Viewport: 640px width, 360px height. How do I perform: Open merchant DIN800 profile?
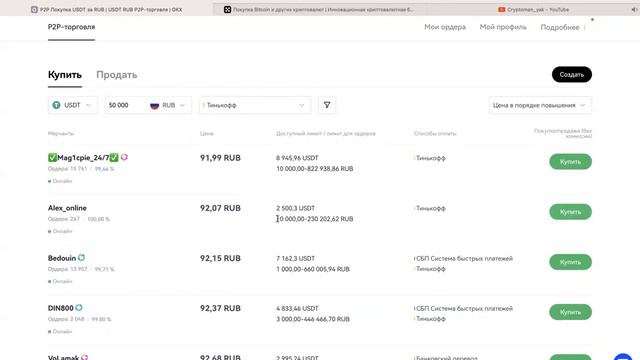61,308
